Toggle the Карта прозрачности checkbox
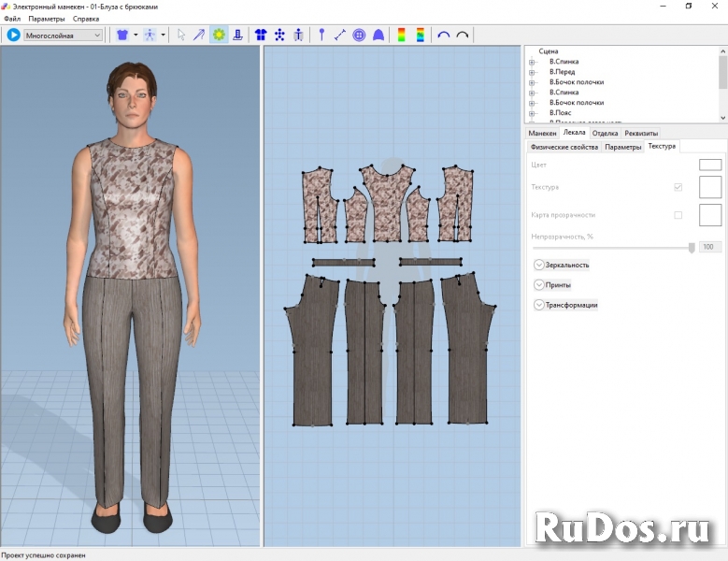Image resolution: width=728 pixels, height=561 pixels. [x=678, y=215]
